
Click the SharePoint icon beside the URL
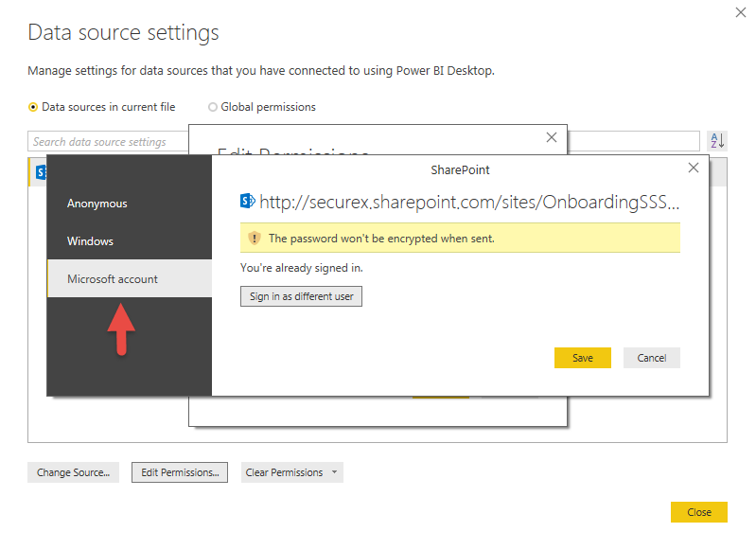coord(247,201)
